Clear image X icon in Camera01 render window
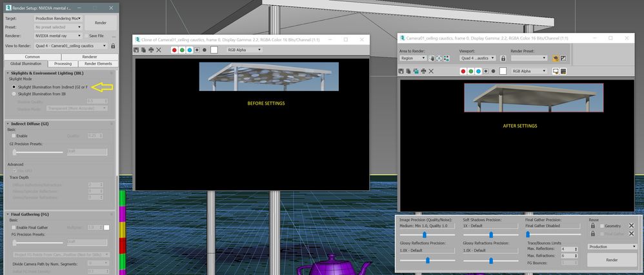The height and width of the screenshot is (275, 644). [431, 71]
